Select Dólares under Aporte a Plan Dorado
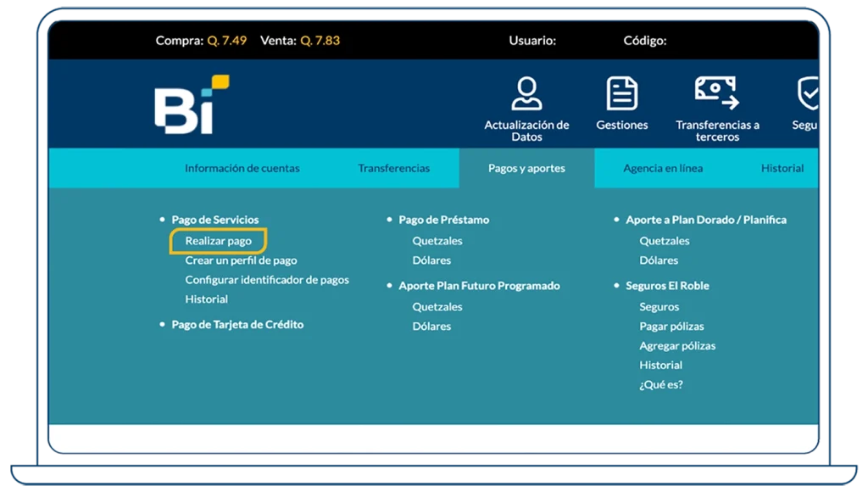Viewport: 868px width, 492px height. 659,260
